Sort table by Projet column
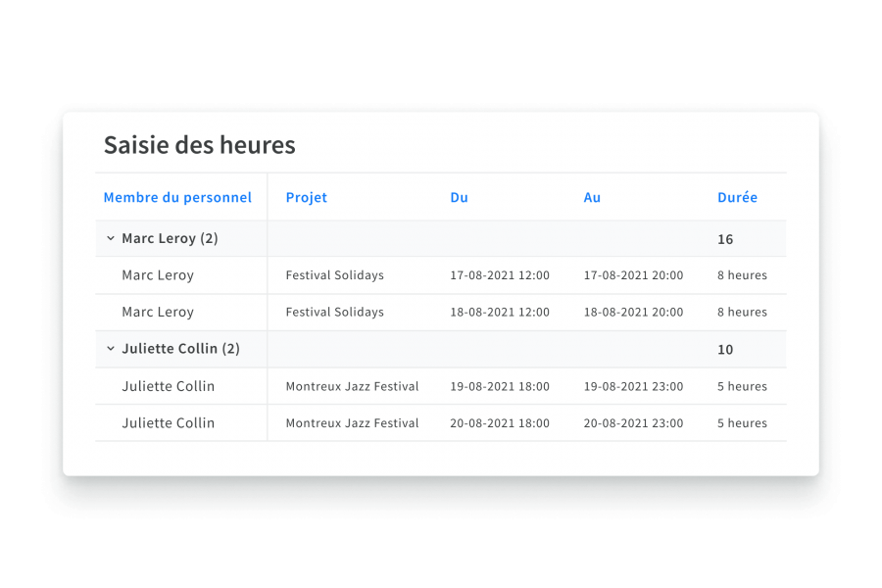882x588 pixels. click(306, 197)
